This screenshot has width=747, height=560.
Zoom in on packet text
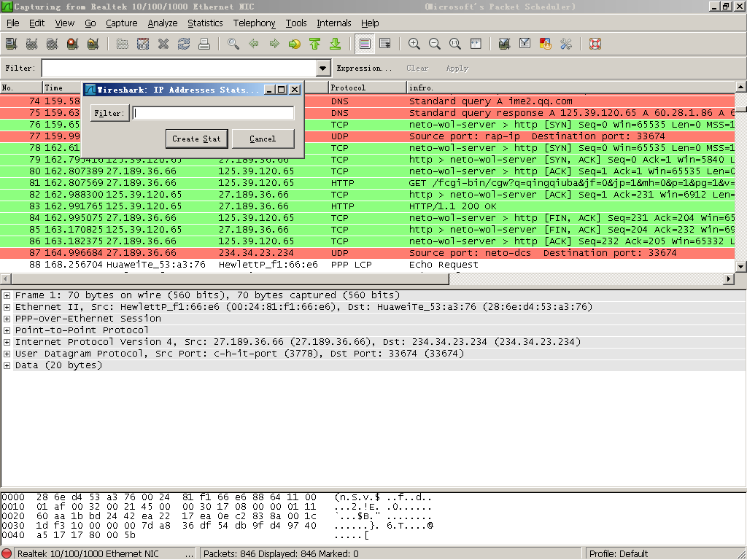point(414,44)
